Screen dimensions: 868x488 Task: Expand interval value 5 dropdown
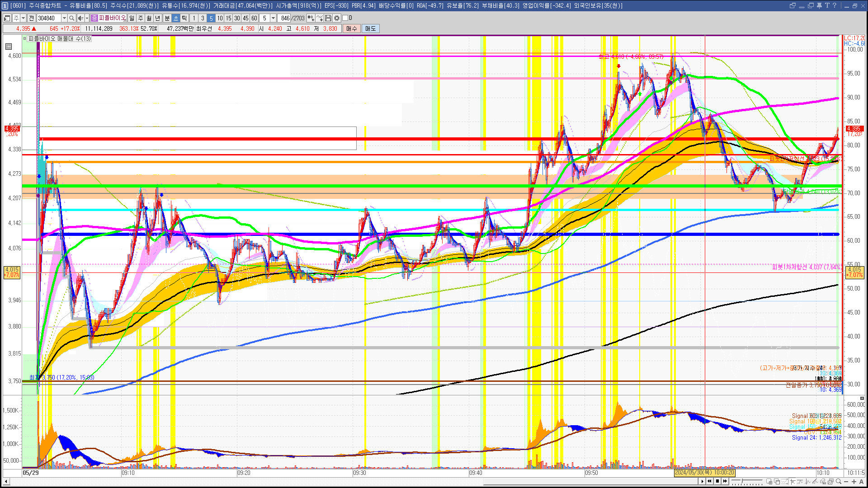(273, 18)
